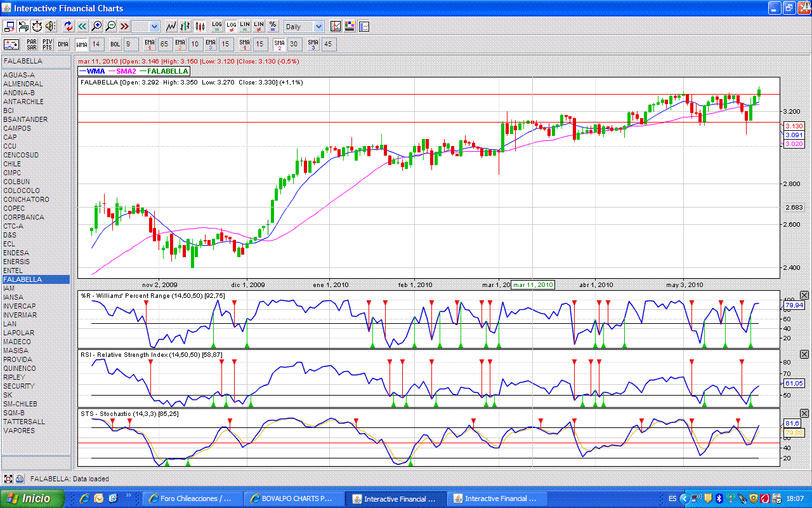Screen dimensions: 812x508
Task: Close the Williams' Percent Range panel
Action: (x=804, y=295)
